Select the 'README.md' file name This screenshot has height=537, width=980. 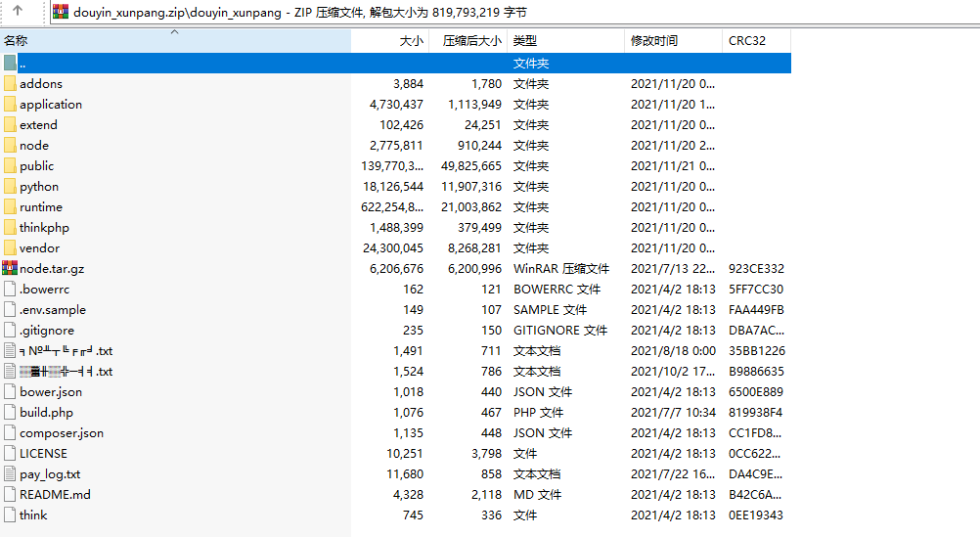click(55, 495)
